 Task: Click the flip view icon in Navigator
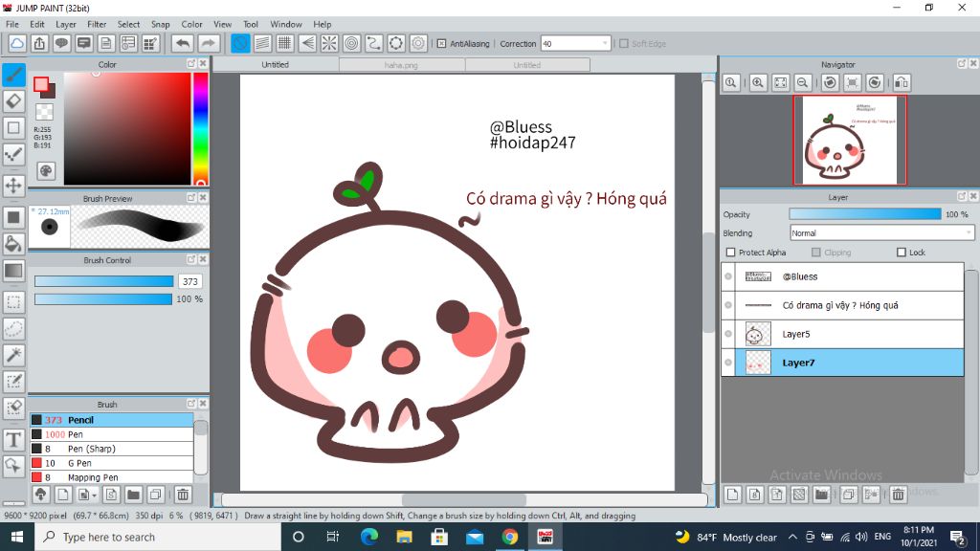[x=902, y=82]
